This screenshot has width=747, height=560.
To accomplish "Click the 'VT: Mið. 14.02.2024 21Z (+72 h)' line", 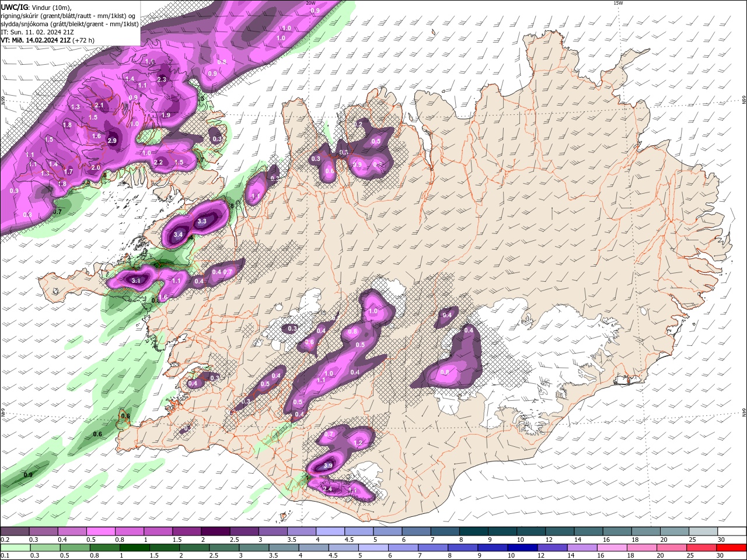I will tap(47, 40).
